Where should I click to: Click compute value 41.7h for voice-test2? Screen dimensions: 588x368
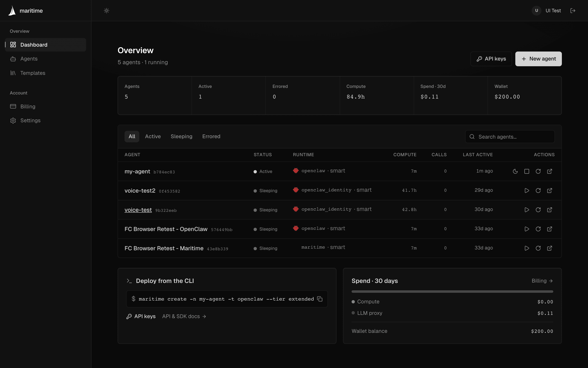(409, 190)
